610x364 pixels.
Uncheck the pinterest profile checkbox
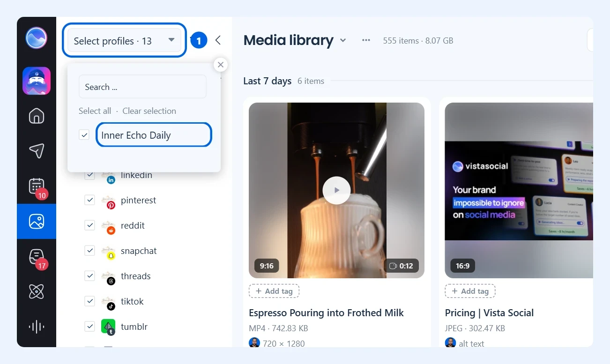pos(89,200)
